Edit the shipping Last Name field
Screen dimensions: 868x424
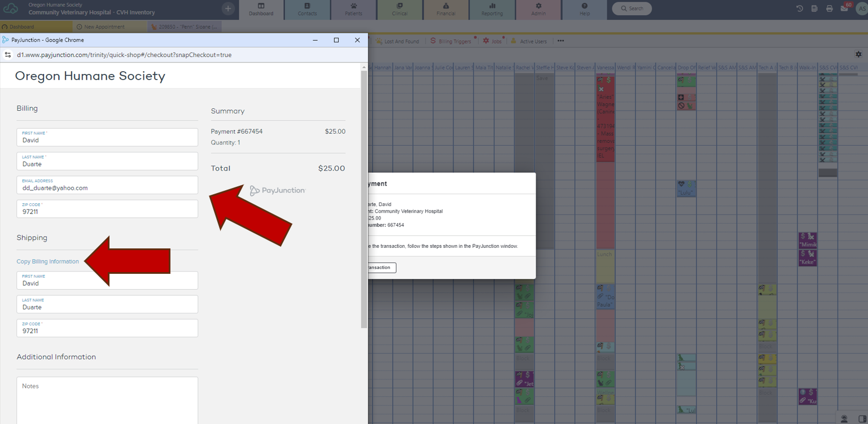(x=107, y=304)
